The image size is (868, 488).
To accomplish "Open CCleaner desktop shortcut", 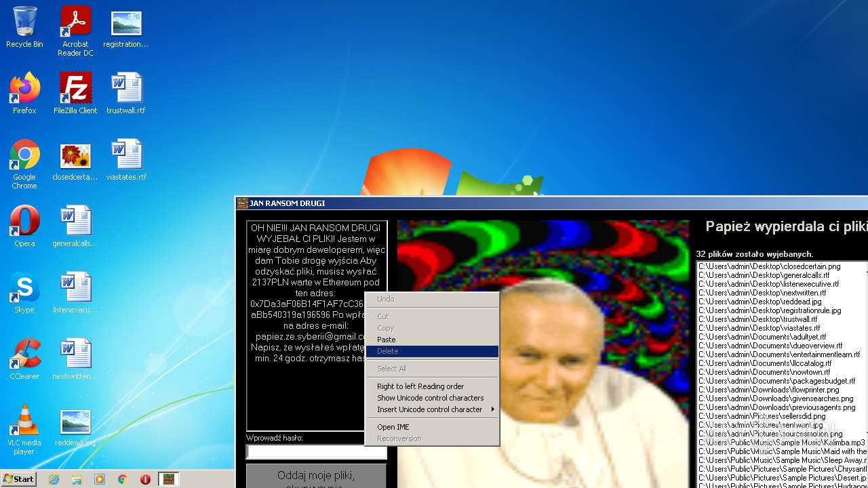I will point(24,360).
